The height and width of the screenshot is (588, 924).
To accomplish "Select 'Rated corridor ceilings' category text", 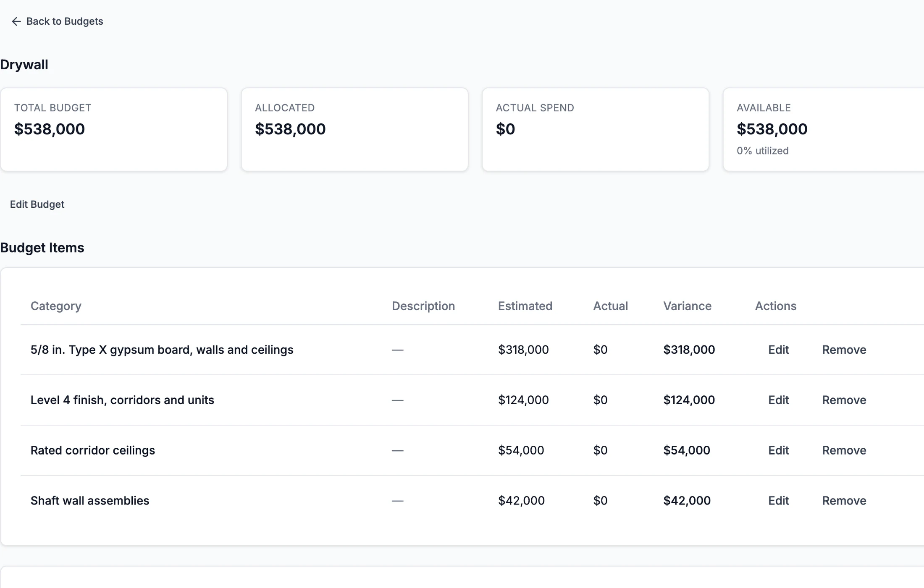I will 92,450.
